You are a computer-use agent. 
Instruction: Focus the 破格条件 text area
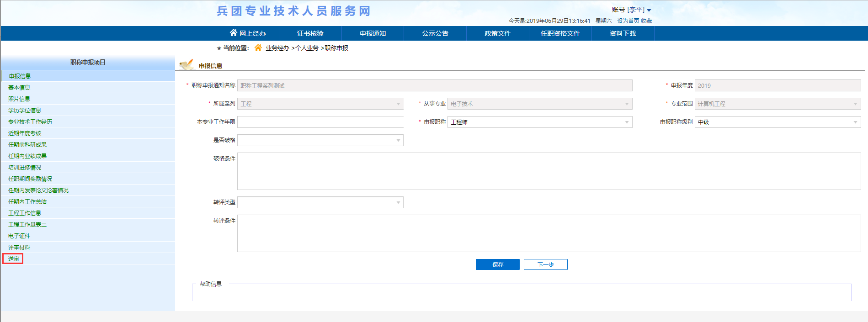click(x=548, y=171)
